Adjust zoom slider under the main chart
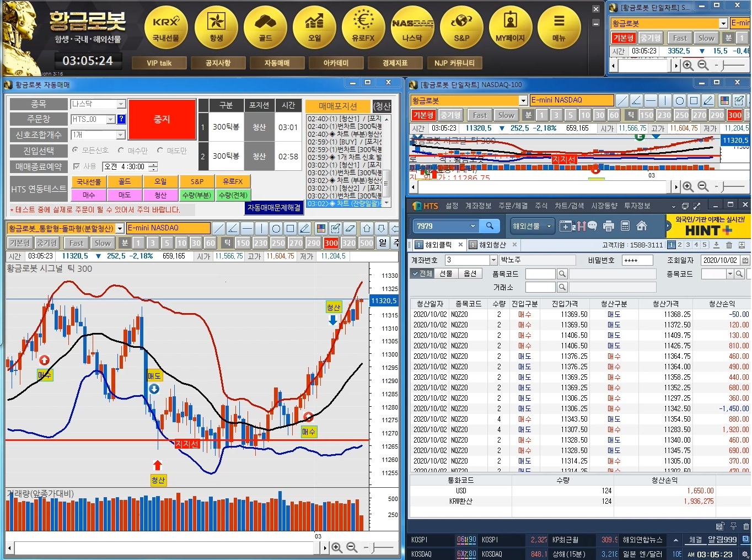The width and height of the screenshot is (752, 560). pyautogui.click(x=374, y=548)
